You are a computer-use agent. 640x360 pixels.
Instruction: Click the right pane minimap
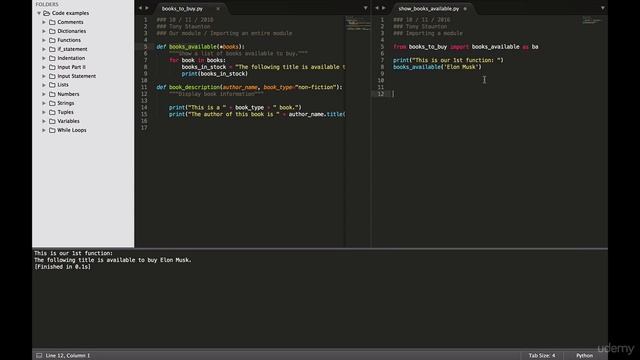tap(592, 20)
